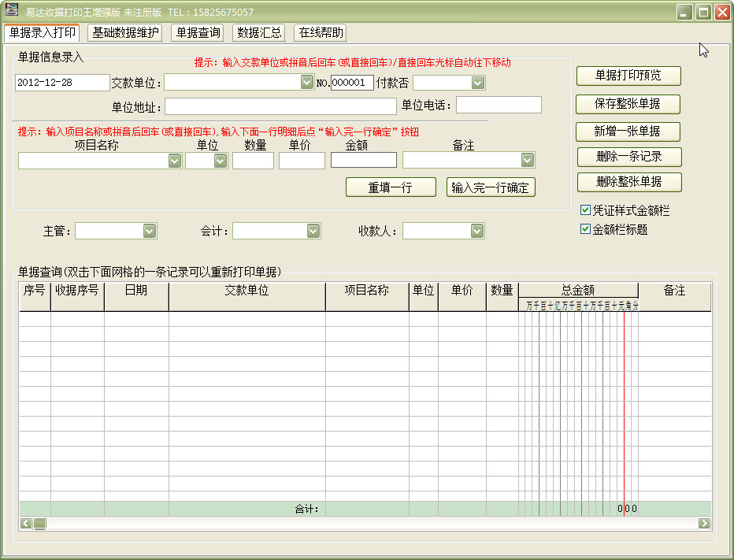Toggle 金额栏标题 checkbox
This screenshot has width=734, height=560.
click(585, 229)
